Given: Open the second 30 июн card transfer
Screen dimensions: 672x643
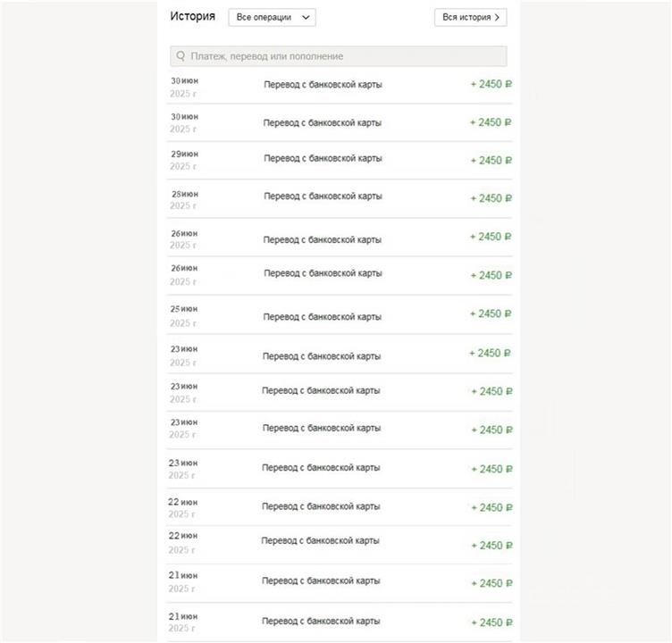Looking at the screenshot, I should tap(323, 122).
